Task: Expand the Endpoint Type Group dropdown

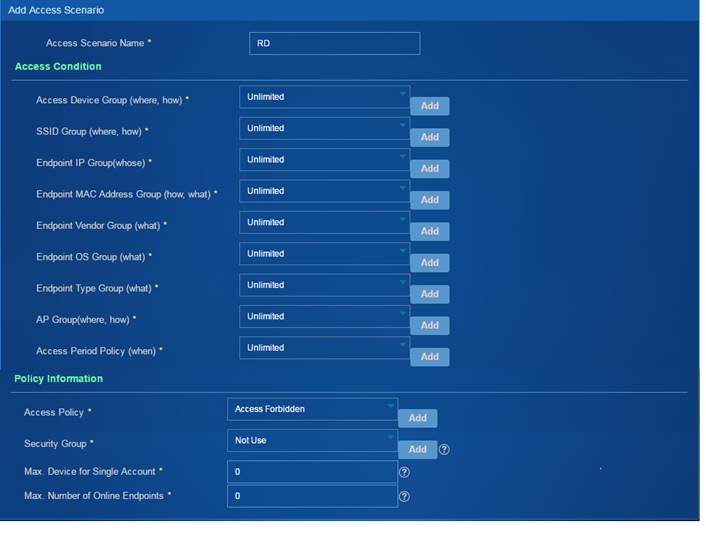Action: [324, 285]
